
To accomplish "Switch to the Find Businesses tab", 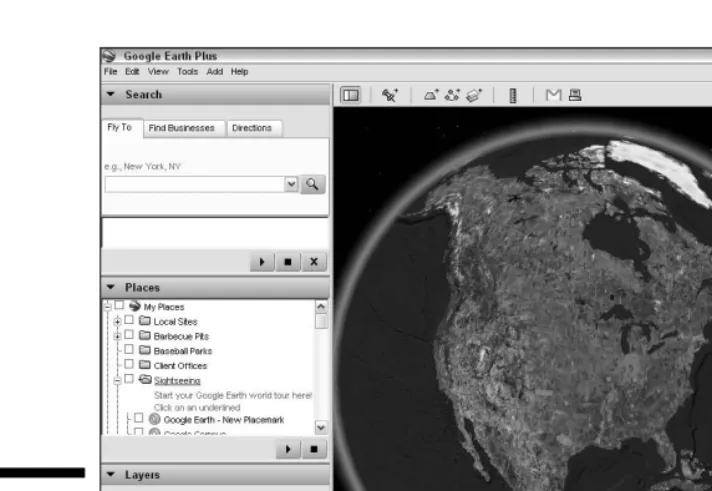I will tap(182, 129).
